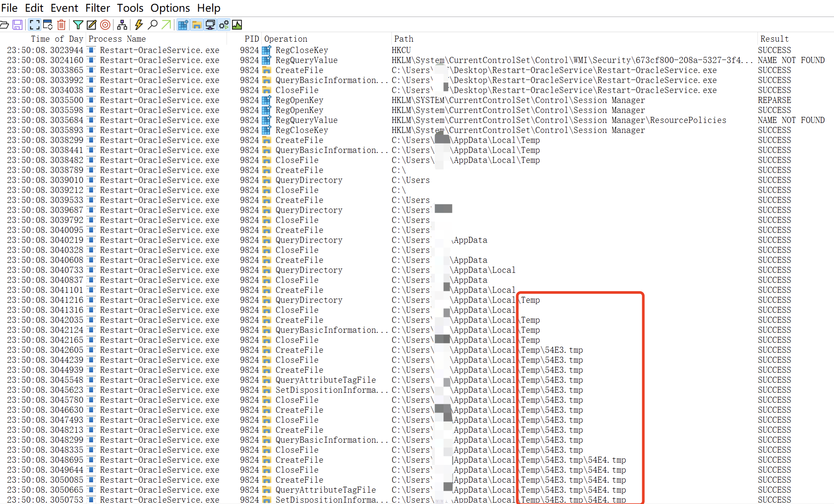
Task: Click the lightning bolt toolbar icon
Action: click(139, 25)
